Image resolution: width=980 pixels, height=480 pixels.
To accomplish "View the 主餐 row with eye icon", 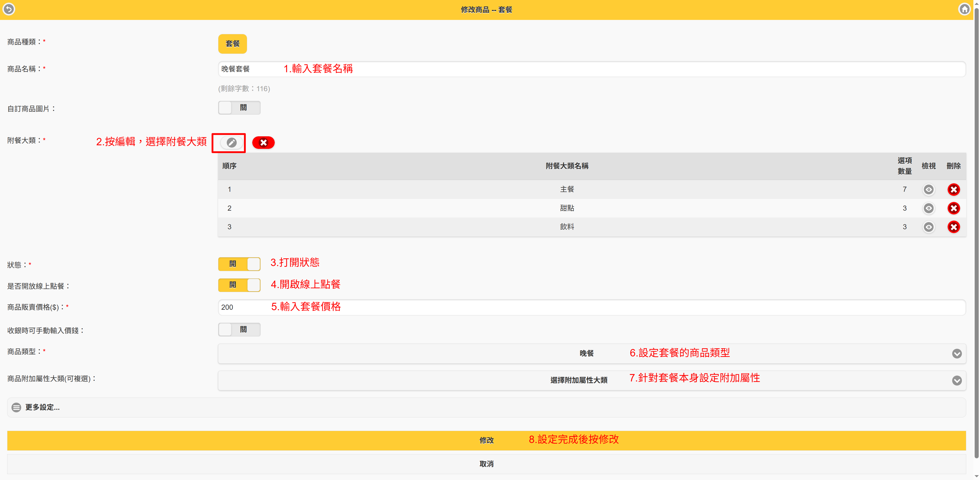I will [928, 189].
